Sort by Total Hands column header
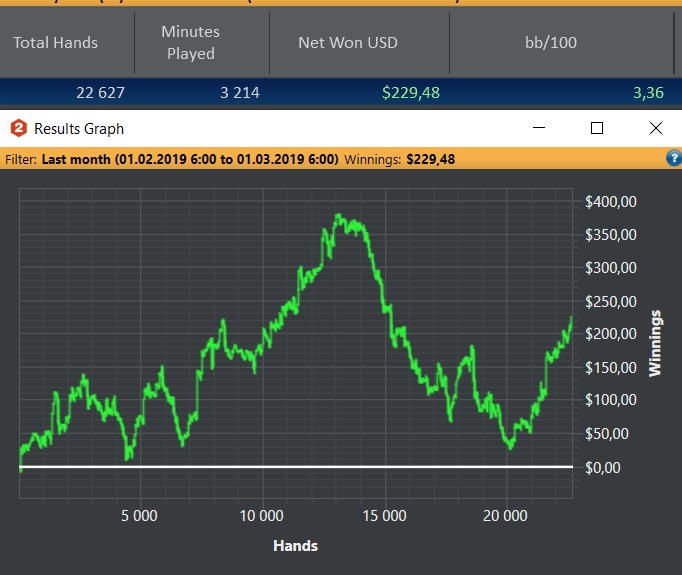This screenshot has width=682, height=575. (x=55, y=43)
